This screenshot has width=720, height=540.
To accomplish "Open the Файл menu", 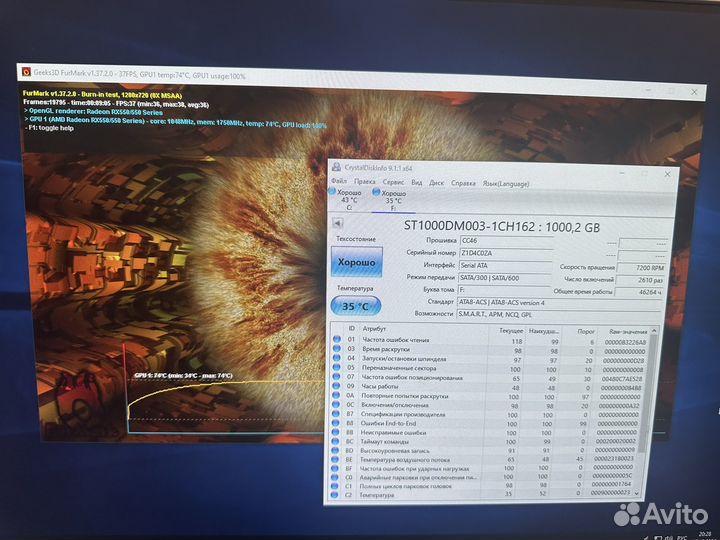I will coord(339,182).
